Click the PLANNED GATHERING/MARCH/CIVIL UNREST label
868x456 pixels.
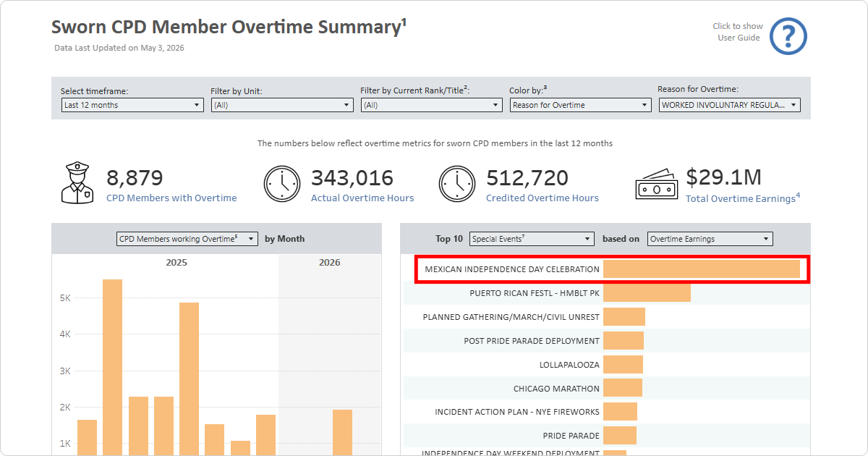pos(511,317)
